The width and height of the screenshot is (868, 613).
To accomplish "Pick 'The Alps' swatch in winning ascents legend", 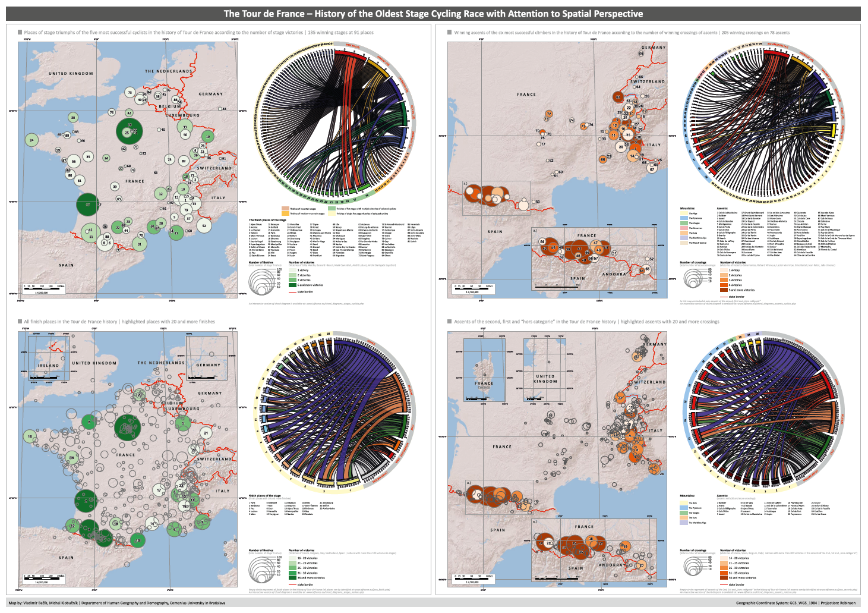I will pyautogui.click(x=684, y=213).
